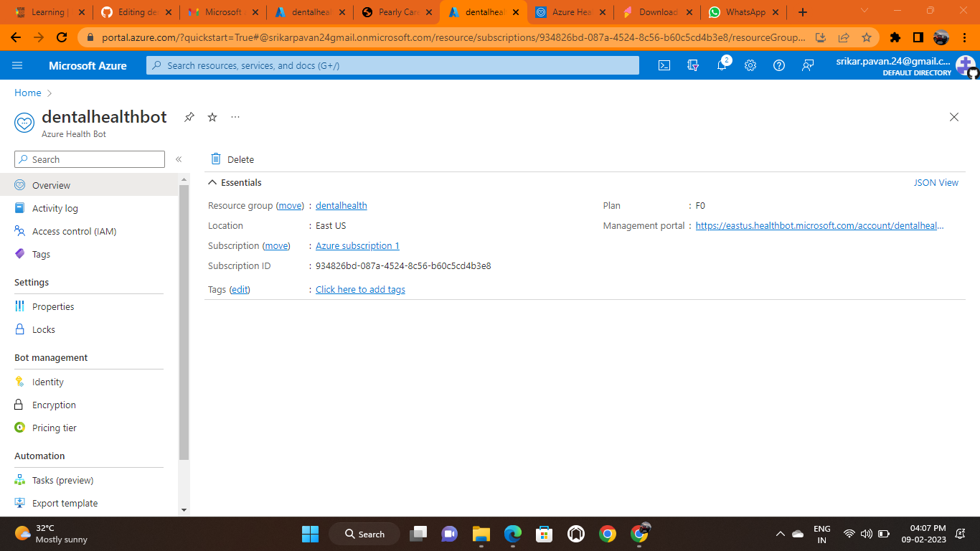
Task: Launch Cloud Shell from the top bar
Action: (x=664, y=65)
